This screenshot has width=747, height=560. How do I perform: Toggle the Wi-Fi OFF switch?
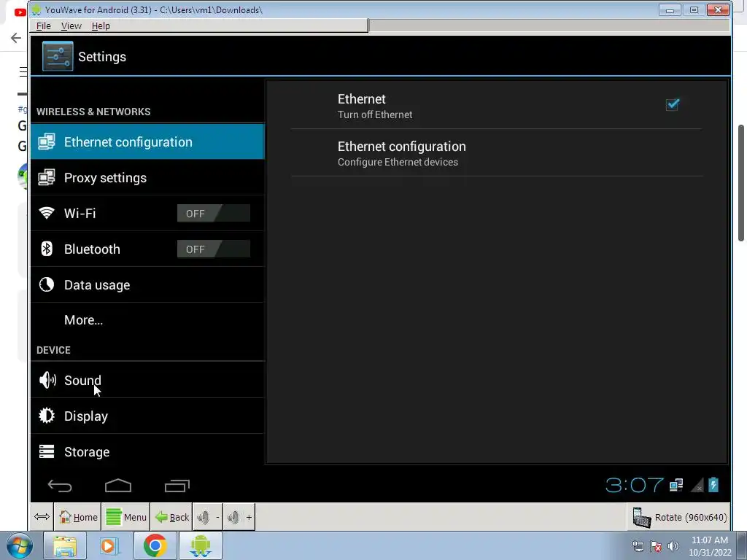click(x=214, y=214)
